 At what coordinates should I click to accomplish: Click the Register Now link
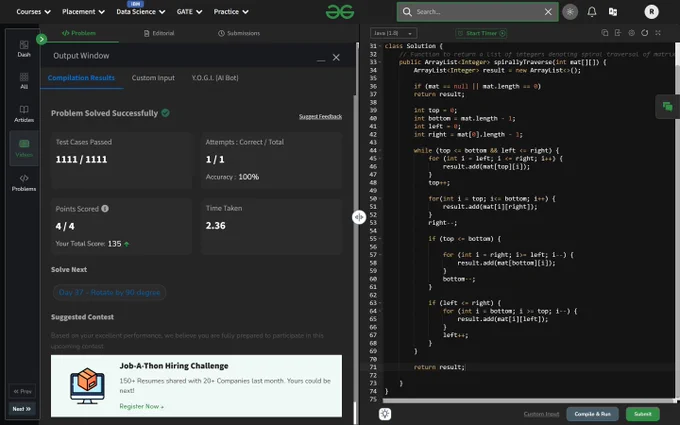[x=141, y=406]
